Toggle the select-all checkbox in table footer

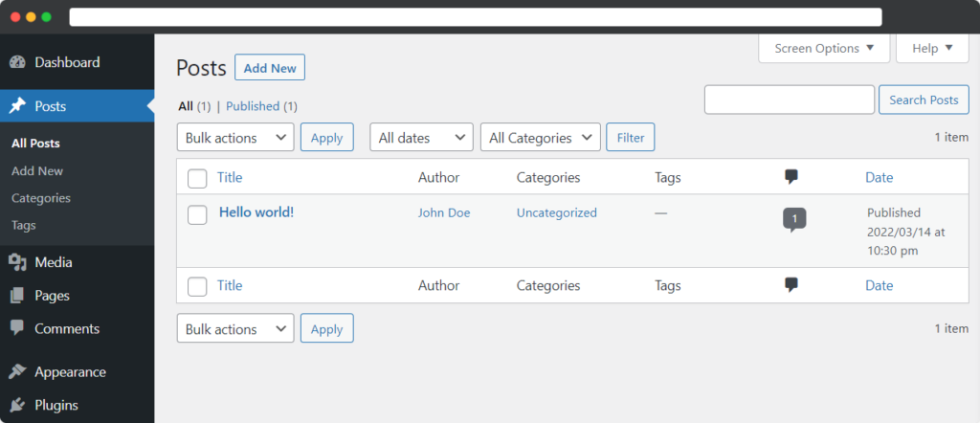(197, 287)
